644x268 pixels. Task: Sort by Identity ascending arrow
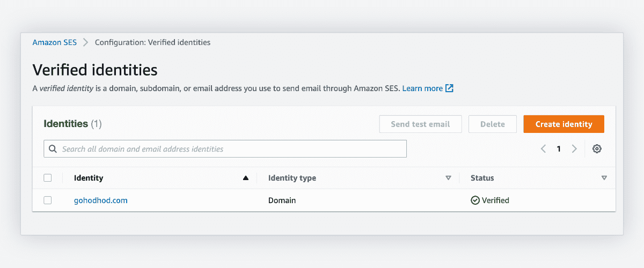point(246,178)
